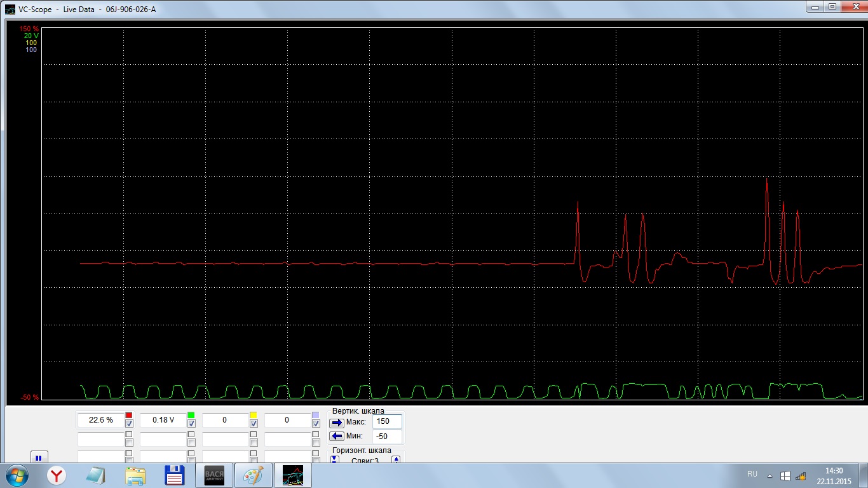The height and width of the screenshot is (488, 868).
Task: Switch to the ВАСЯ диагност taskbar app
Action: (214, 475)
